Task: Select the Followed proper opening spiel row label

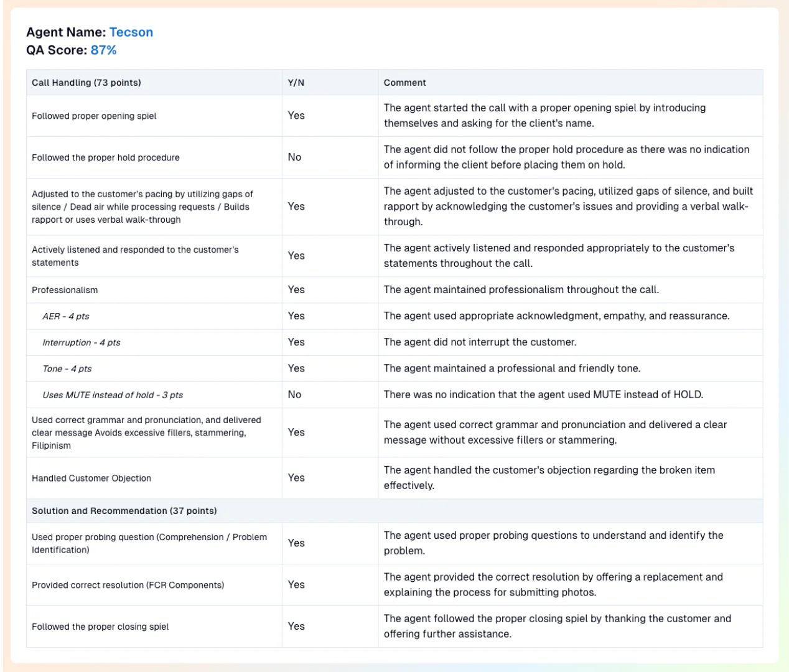Action: (x=94, y=116)
